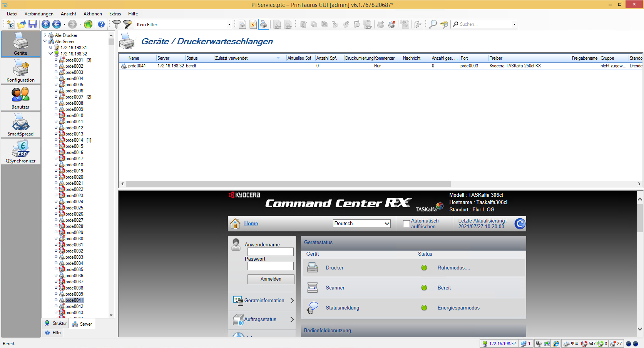
Task: Open the Datei menu
Action: (12, 14)
